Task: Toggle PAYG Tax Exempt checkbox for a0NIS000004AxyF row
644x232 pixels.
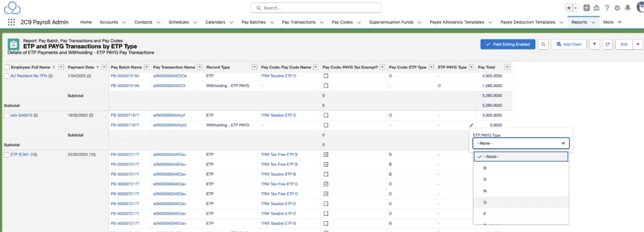Action: coord(326,115)
